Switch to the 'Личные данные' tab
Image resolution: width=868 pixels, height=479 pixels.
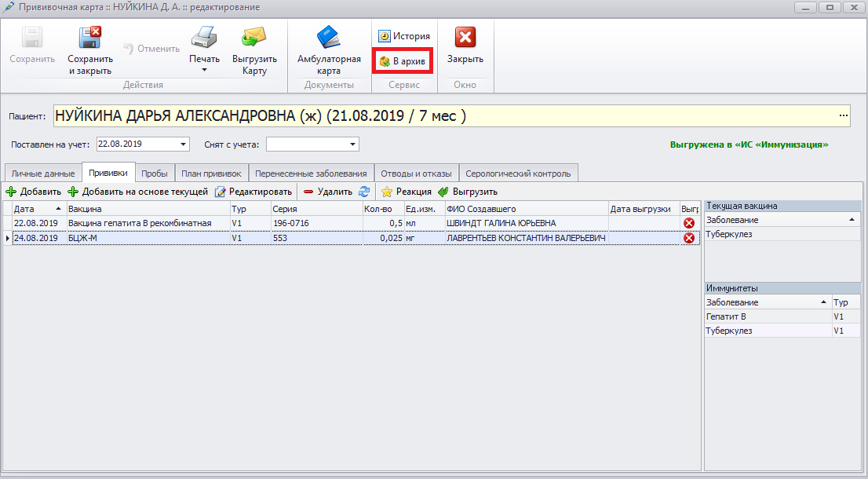click(43, 174)
